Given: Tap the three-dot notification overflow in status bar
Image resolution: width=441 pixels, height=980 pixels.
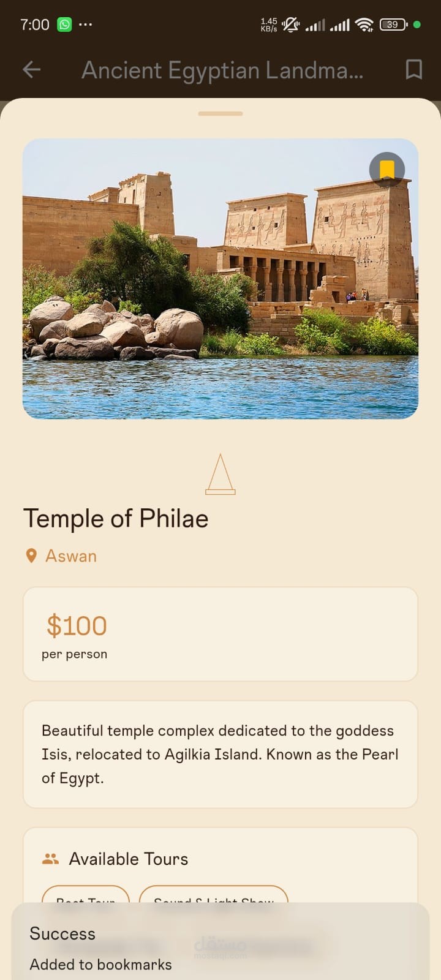Looking at the screenshot, I should click(85, 24).
